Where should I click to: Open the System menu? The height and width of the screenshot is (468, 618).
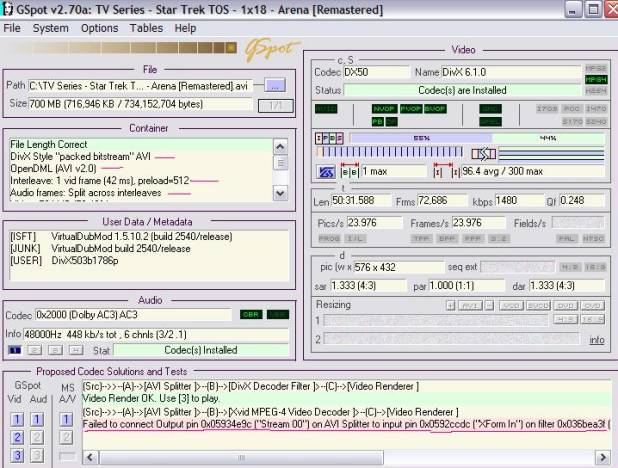click(50, 28)
